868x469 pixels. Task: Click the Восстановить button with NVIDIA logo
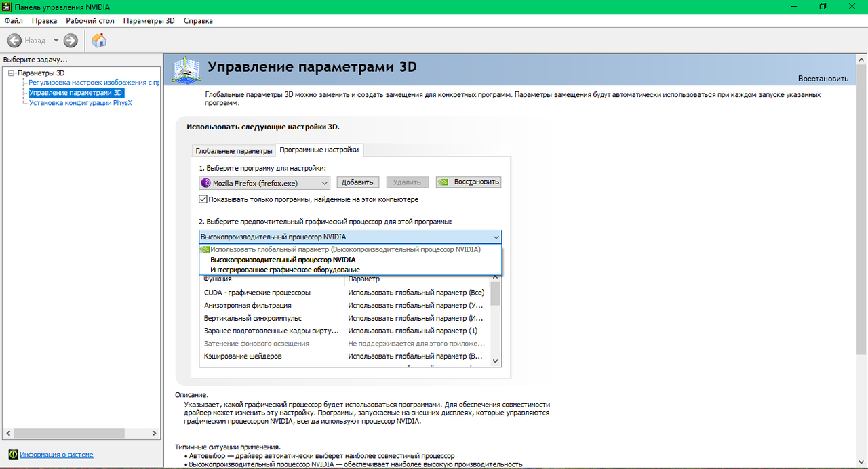click(469, 182)
